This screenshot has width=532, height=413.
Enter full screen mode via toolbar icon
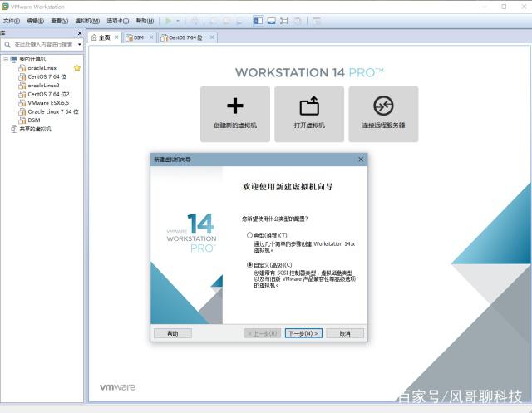point(284,20)
